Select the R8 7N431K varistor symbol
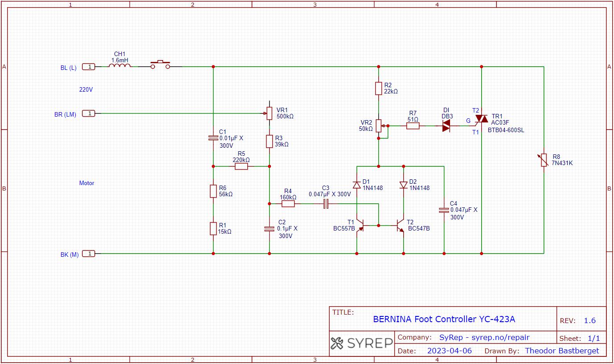 544,160
